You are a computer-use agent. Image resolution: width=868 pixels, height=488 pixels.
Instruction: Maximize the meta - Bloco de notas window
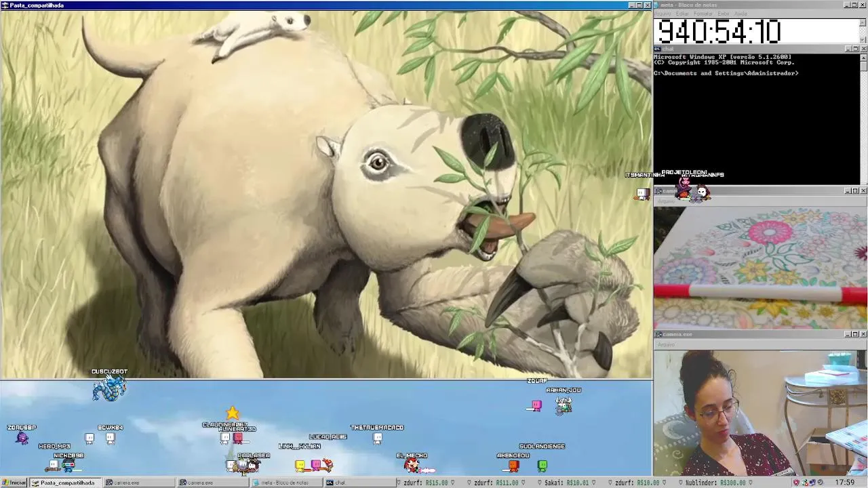point(855,5)
